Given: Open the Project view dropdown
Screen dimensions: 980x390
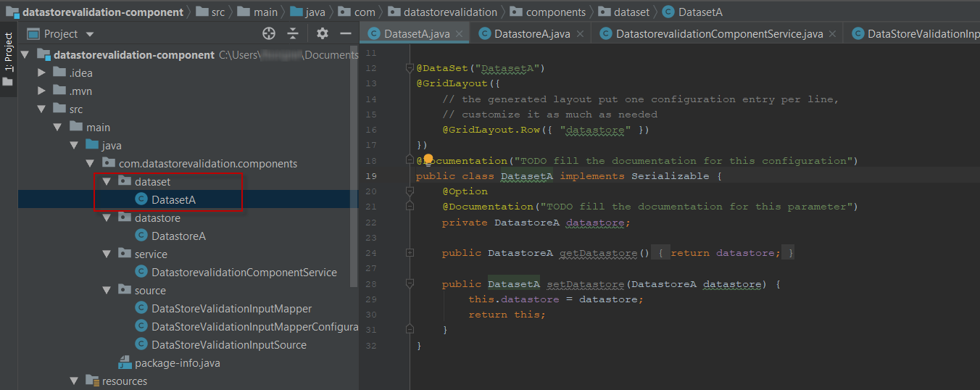Looking at the screenshot, I should point(90,34).
